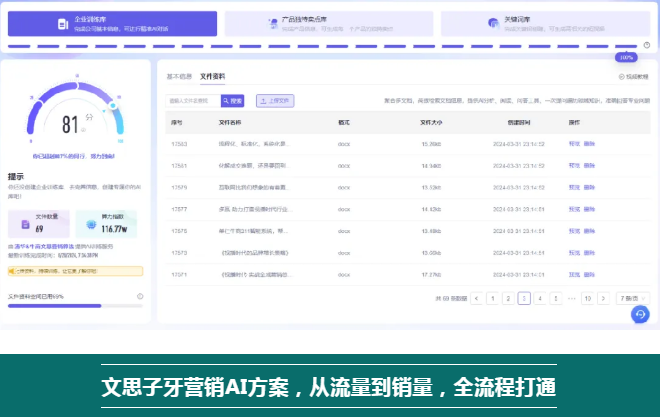The height and width of the screenshot is (417, 660).
Task: Preview file in row 17583
Action: coord(574,144)
